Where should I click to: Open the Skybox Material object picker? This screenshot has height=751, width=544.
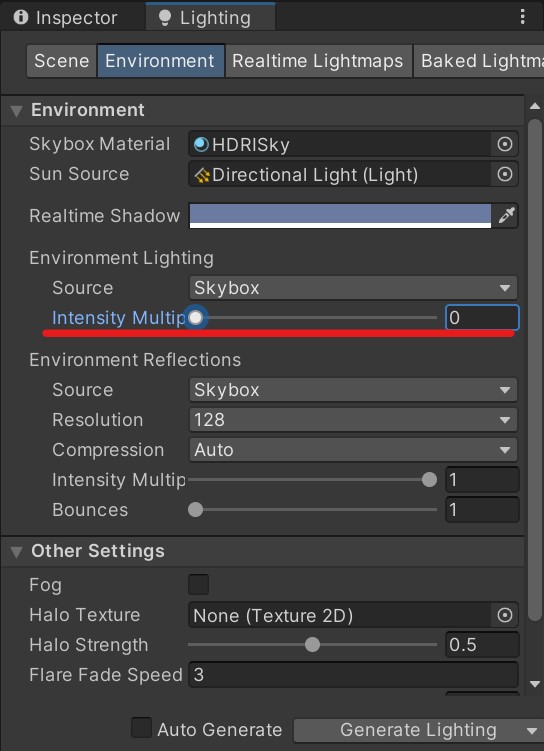[505, 144]
